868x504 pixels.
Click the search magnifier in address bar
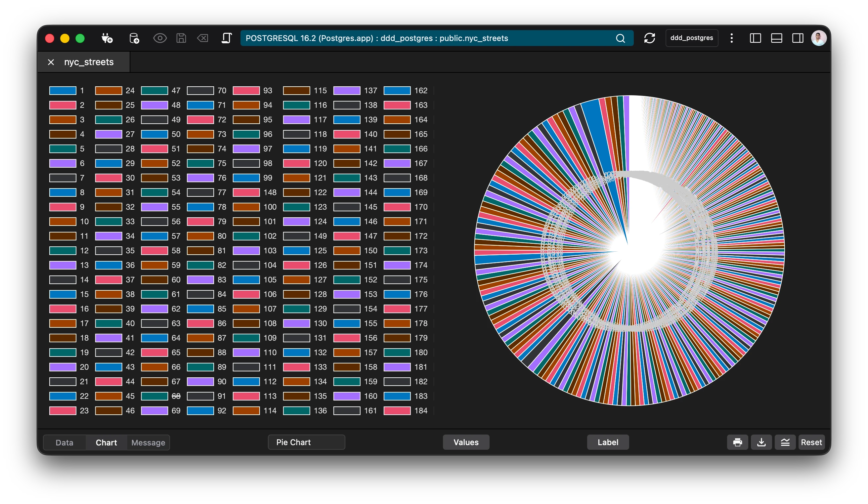(x=620, y=38)
